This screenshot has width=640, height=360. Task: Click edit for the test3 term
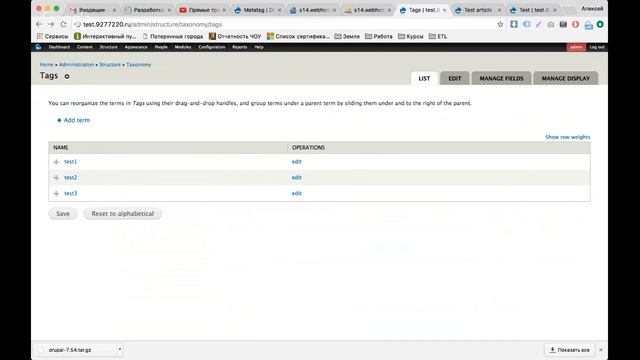click(297, 193)
